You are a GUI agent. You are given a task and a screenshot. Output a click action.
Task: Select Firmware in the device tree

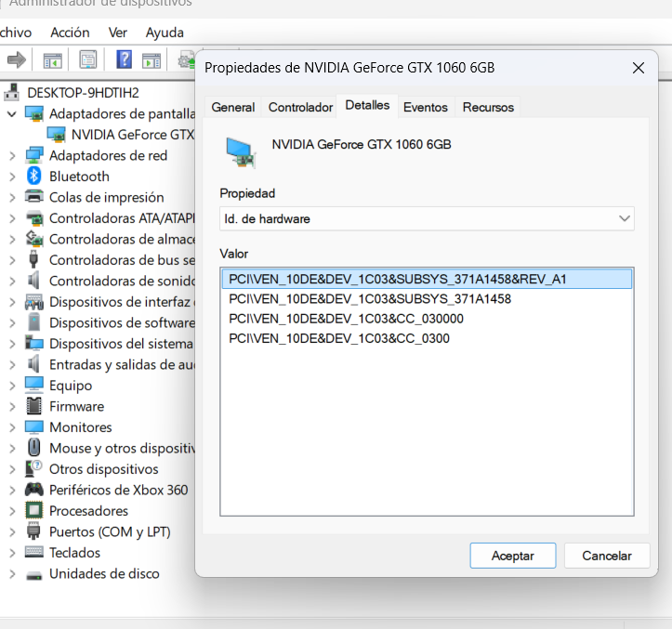click(77, 406)
